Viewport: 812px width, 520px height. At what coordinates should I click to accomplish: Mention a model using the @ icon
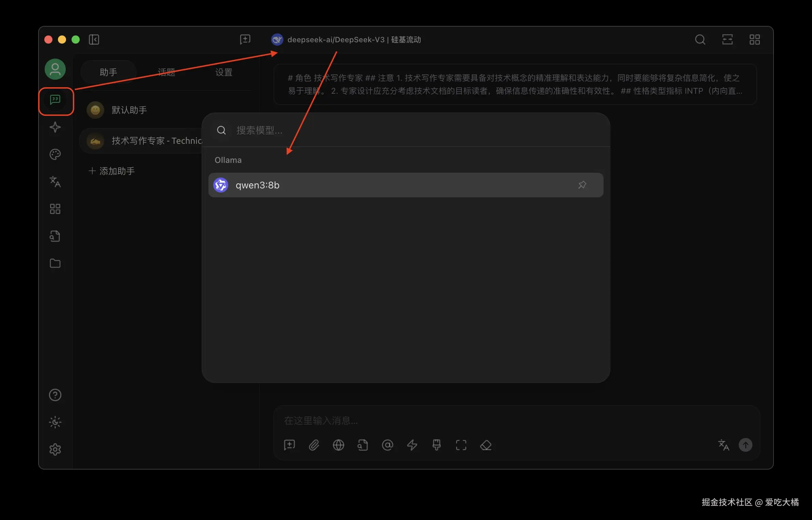pos(387,445)
